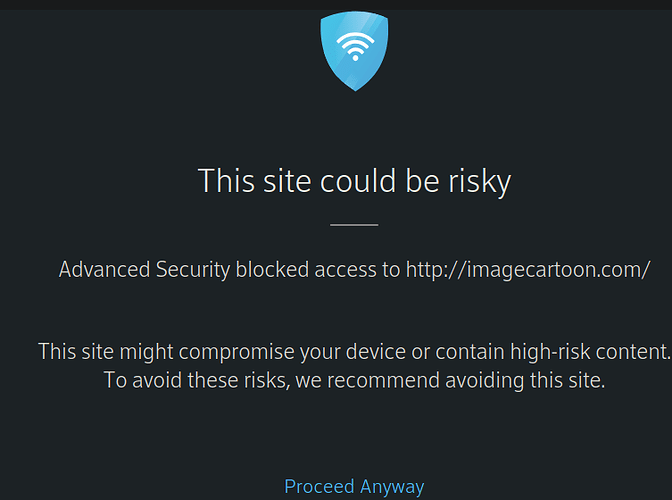Click the blue shield security icon
This screenshot has height=500, width=672.
[x=355, y=62]
